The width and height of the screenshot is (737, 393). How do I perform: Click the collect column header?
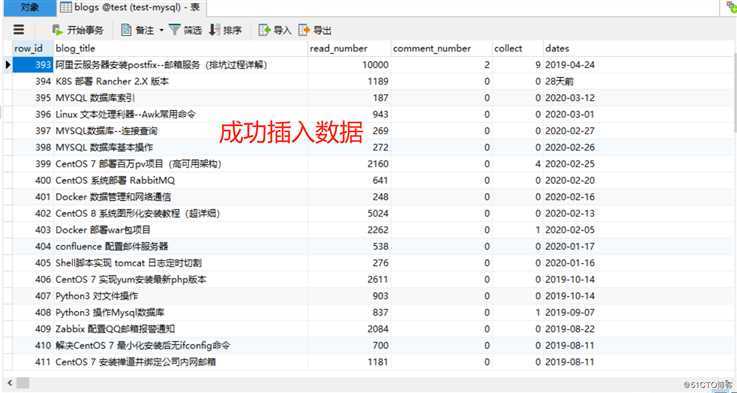517,48
